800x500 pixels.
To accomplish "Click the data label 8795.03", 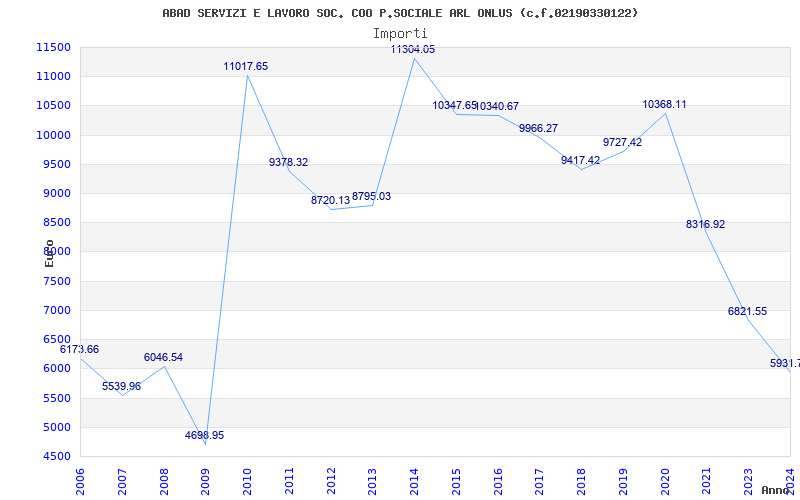I will 371,196.
